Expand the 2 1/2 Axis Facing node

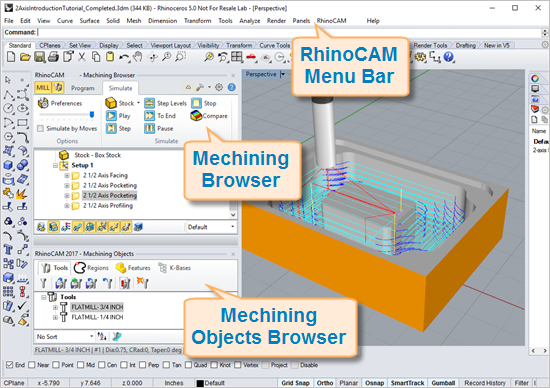click(x=67, y=175)
